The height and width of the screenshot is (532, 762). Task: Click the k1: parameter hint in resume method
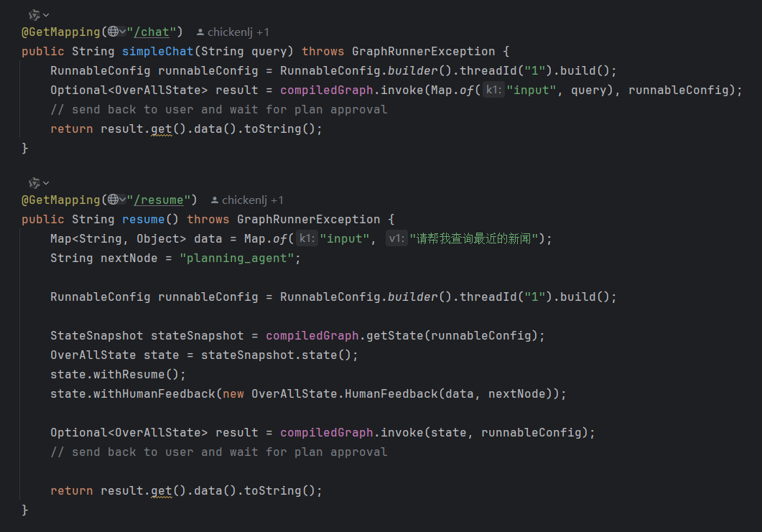coord(307,238)
